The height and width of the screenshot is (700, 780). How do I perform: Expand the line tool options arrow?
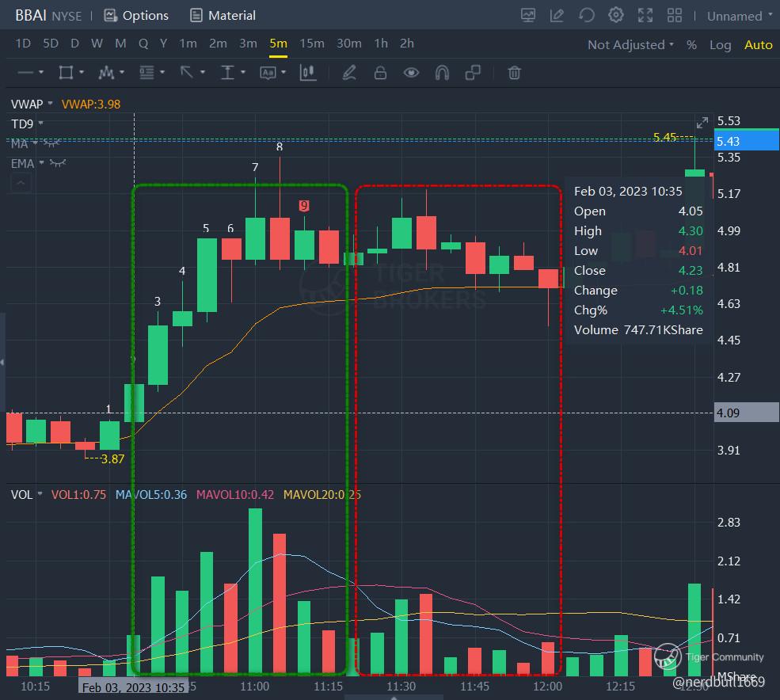(41, 73)
